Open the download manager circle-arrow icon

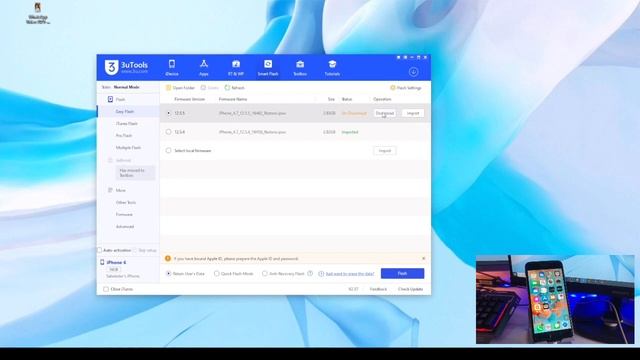point(413,72)
